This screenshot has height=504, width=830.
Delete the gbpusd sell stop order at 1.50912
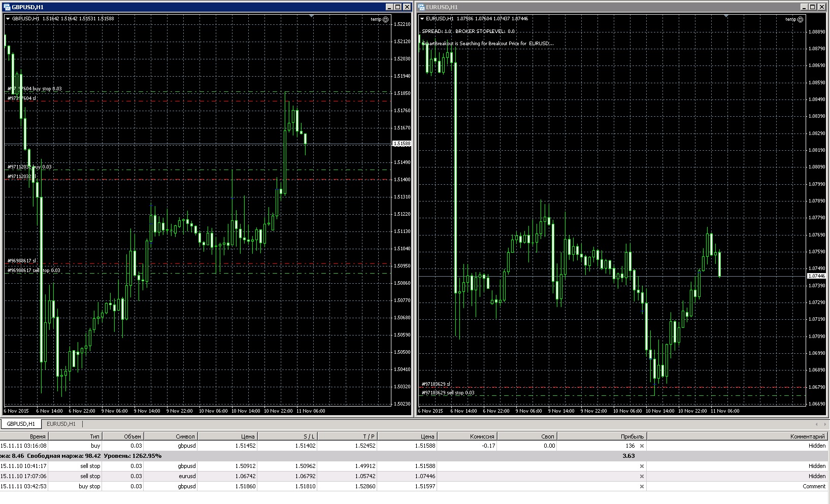(x=642, y=466)
